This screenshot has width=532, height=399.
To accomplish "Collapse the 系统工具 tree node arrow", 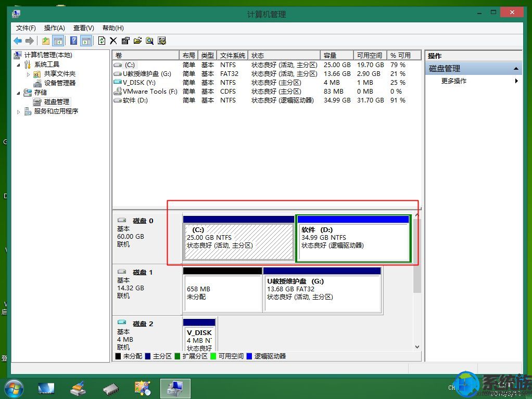I will pos(18,65).
